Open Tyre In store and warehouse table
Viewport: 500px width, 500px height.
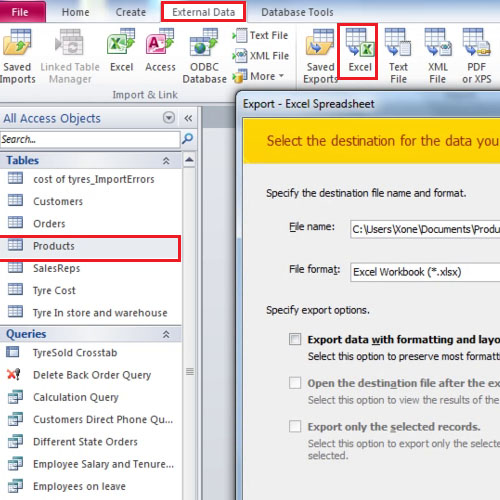tap(91, 313)
